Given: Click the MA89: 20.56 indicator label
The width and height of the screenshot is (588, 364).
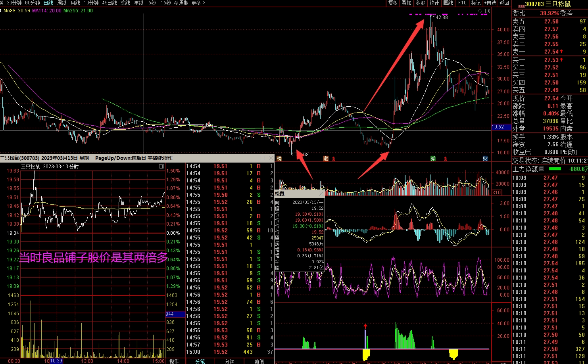Looking at the screenshot, I should (x=17, y=11).
